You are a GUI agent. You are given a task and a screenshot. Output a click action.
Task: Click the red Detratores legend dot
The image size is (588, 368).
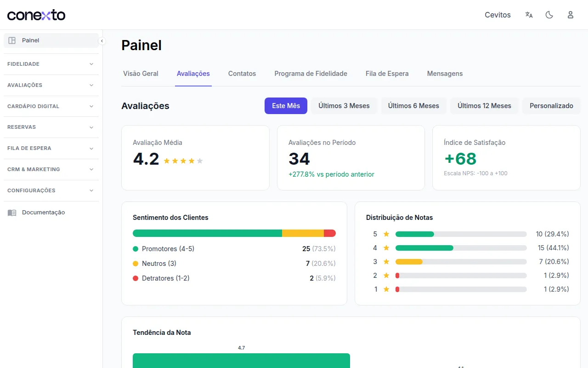[x=136, y=278]
